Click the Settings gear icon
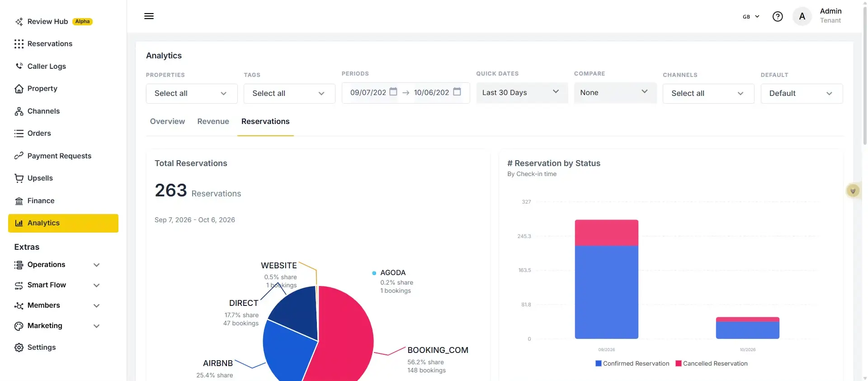Screen dimensions: 868x381 [x=19, y=348]
